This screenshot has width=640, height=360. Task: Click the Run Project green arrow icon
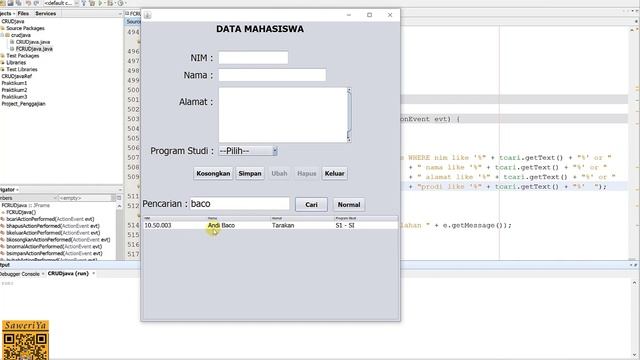[x=100, y=2]
